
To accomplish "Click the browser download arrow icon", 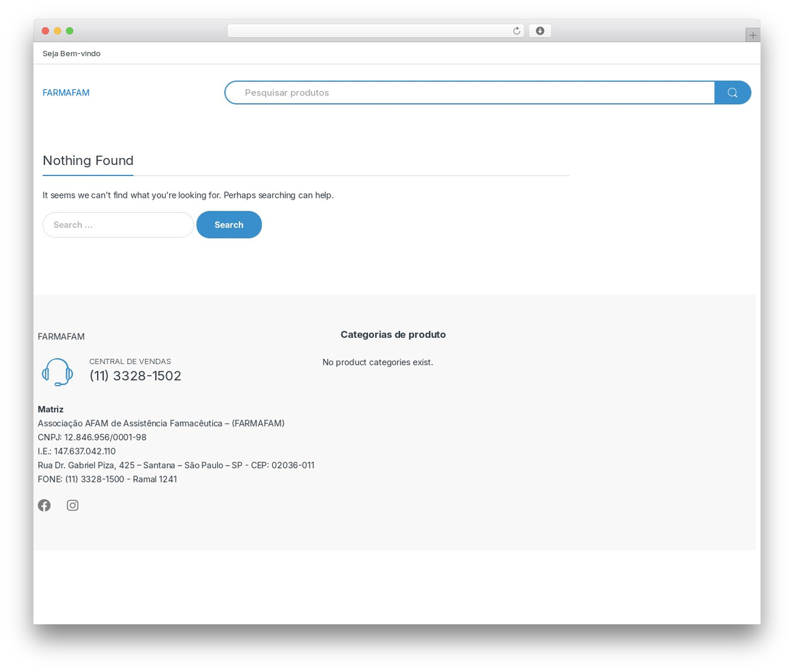I will tap(540, 31).
